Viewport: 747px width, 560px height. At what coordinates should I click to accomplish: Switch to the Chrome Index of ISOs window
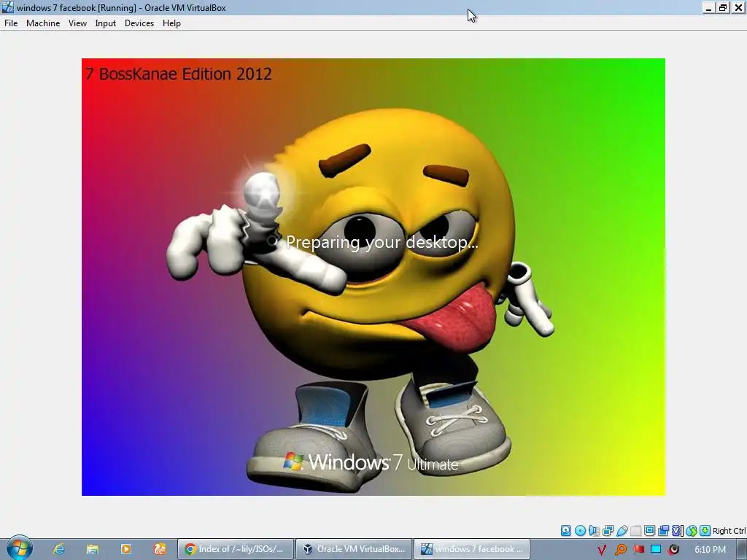click(x=236, y=549)
